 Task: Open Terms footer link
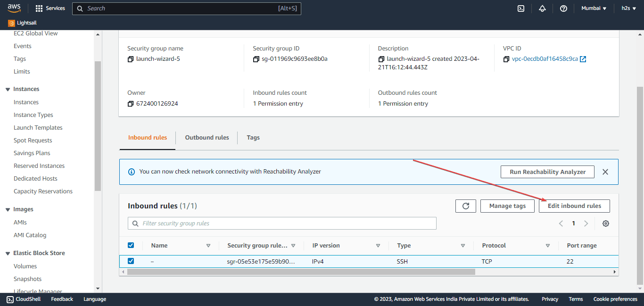pos(576,299)
